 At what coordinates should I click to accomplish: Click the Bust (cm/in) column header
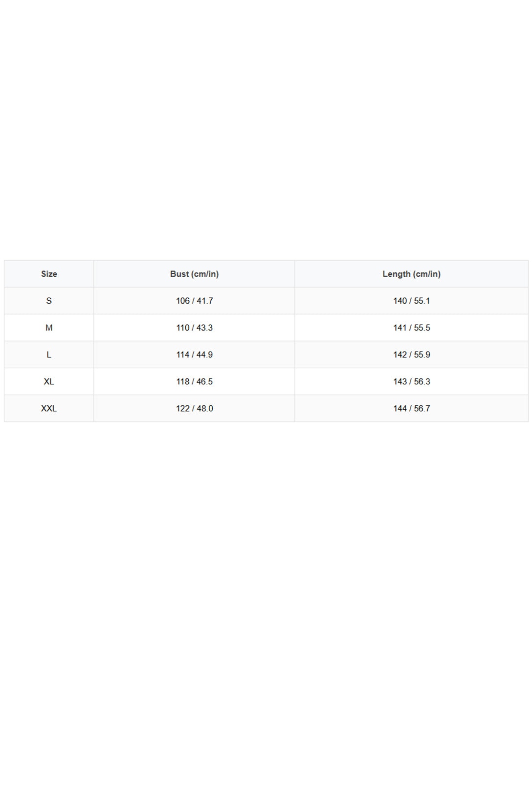pyautogui.click(x=194, y=274)
